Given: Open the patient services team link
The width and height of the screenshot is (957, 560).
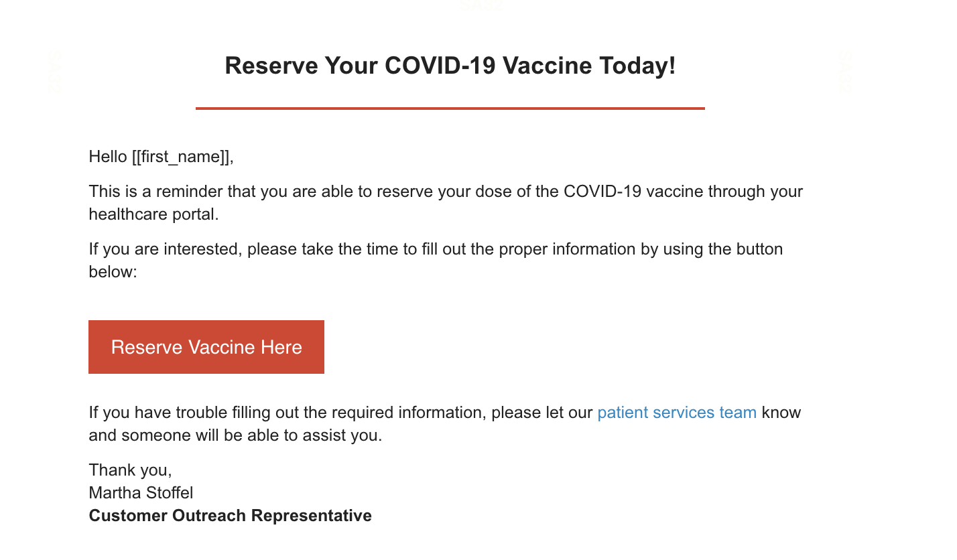Looking at the screenshot, I should click(677, 413).
